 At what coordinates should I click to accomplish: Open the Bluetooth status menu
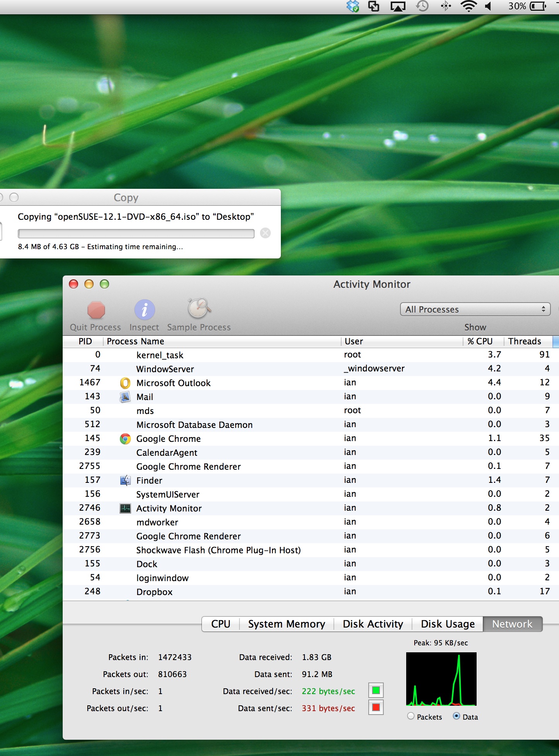(x=446, y=6)
